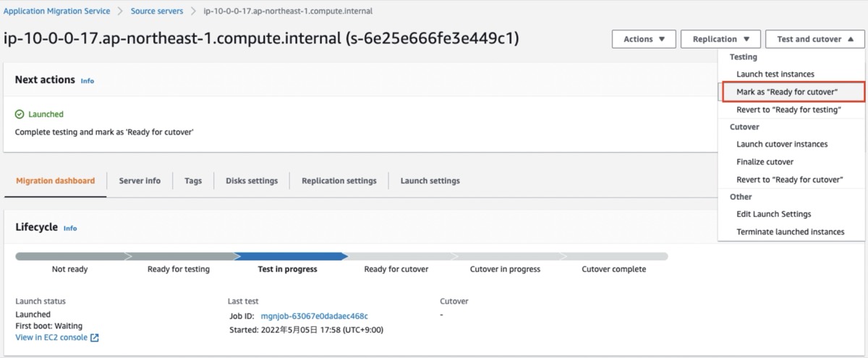Open Source servers breadcrumb link

[157, 12]
